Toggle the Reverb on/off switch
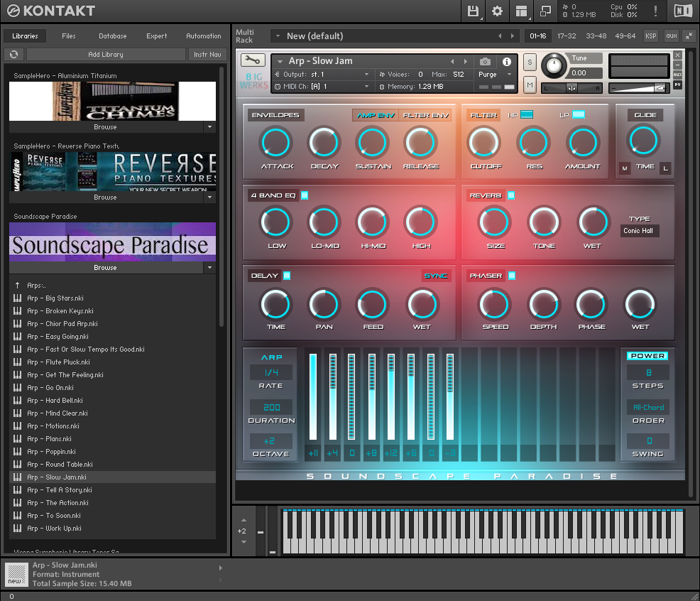This screenshot has width=700, height=601. 511,195
